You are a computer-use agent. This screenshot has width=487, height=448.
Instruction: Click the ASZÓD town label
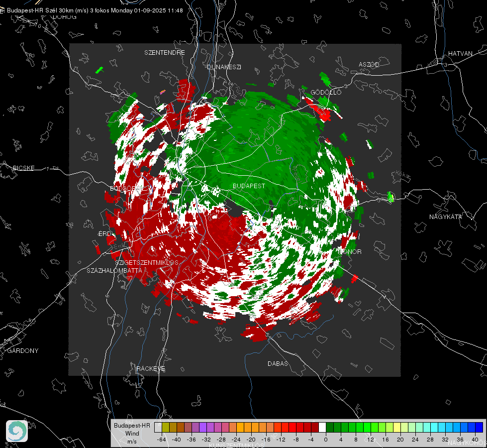(x=369, y=64)
